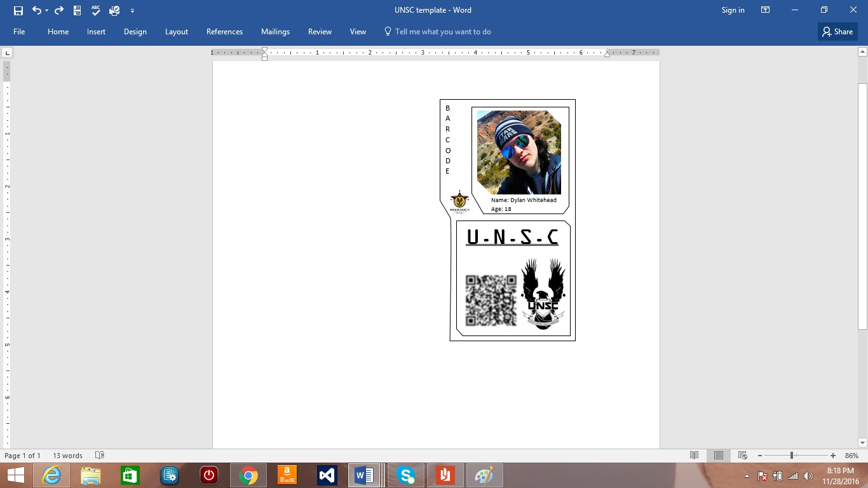
Task: Open the References tab
Action: tap(224, 32)
